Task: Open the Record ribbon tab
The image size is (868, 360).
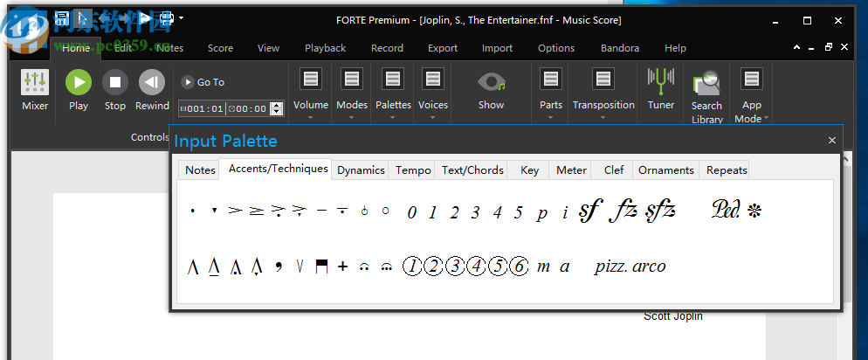Action: point(387,48)
